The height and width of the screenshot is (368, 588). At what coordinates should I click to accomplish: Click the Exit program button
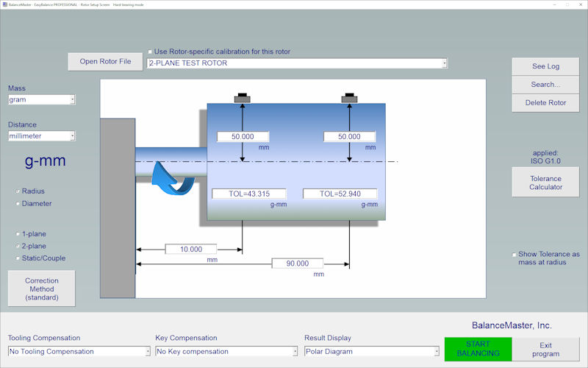click(x=545, y=349)
